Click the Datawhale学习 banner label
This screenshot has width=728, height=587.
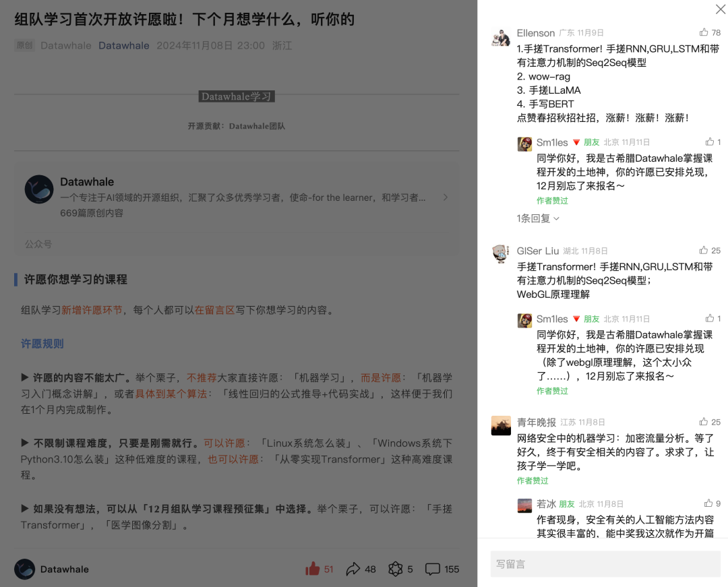[x=237, y=96]
